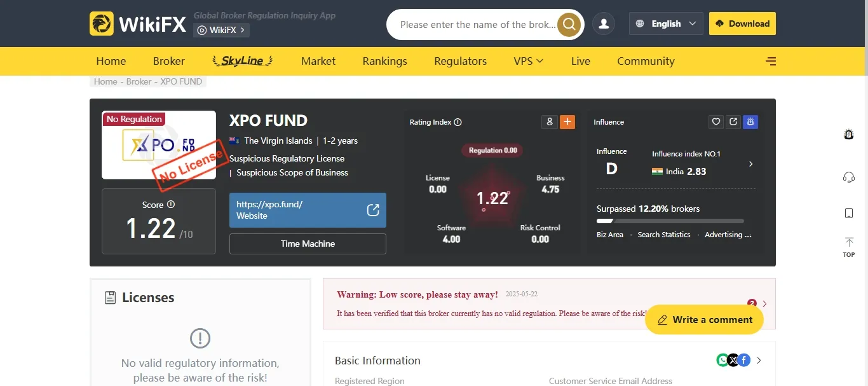
Task: Click the Facebook share icon
Action: click(744, 360)
